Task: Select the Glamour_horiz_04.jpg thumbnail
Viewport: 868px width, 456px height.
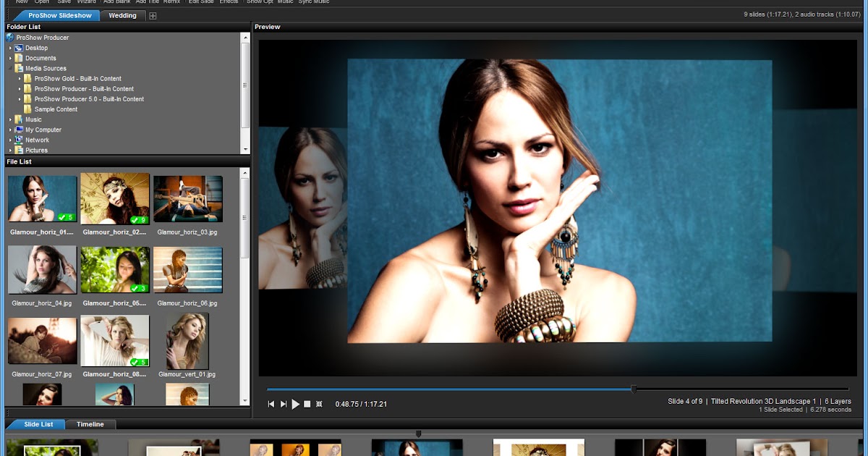Action: click(x=43, y=269)
